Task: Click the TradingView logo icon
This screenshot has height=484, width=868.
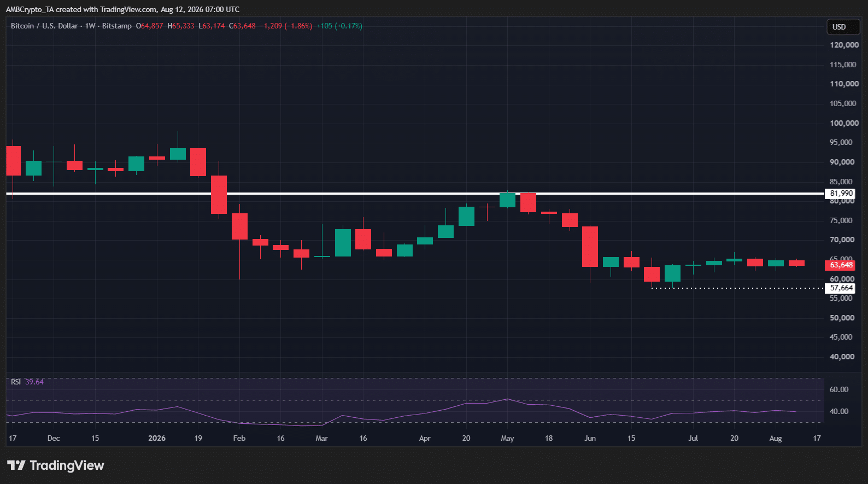Action: point(16,465)
